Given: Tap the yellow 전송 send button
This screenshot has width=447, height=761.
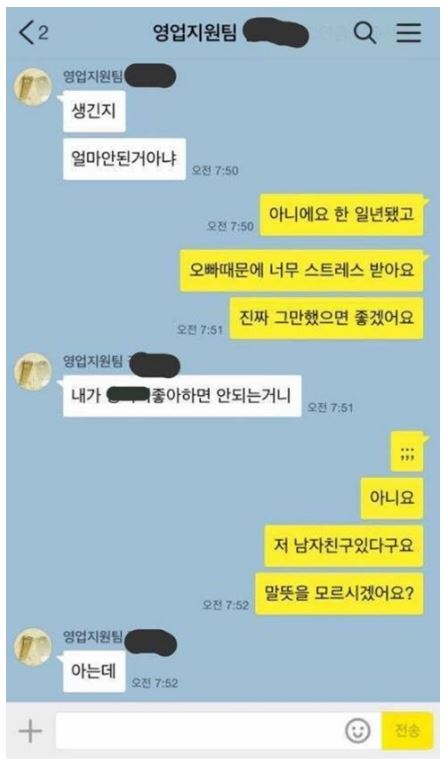Looking at the screenshot, I should click(x=407, y=730).
